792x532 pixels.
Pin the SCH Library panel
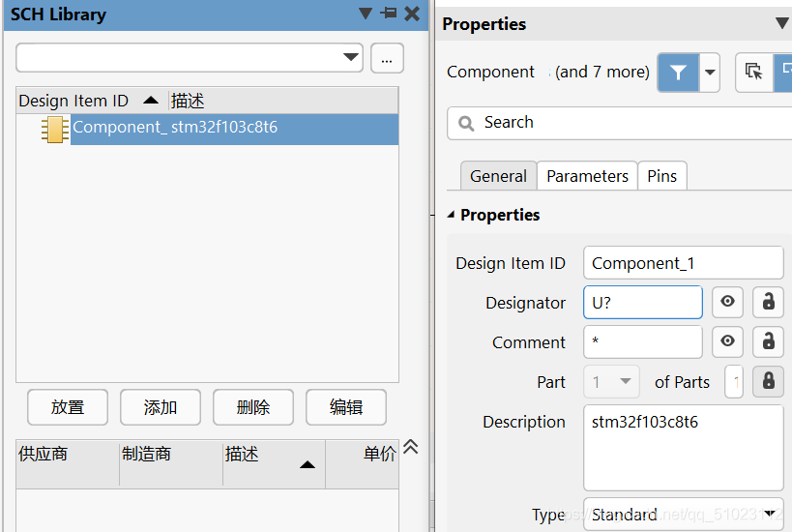(389, 14)
